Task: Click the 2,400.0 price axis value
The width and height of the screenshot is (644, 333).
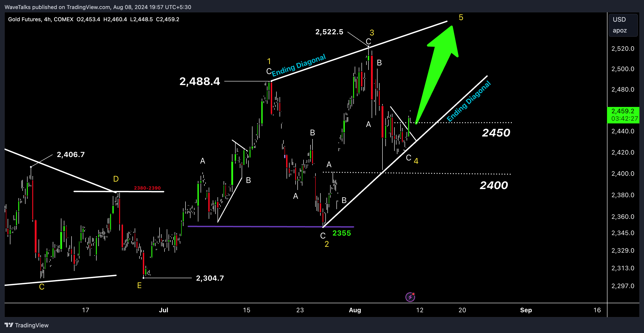Action: [x=623, y=173]
